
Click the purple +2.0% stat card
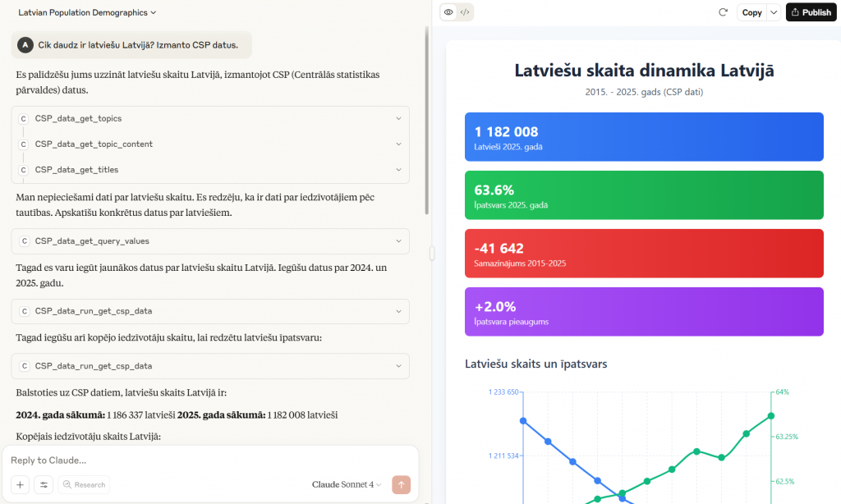pos(644,312)
